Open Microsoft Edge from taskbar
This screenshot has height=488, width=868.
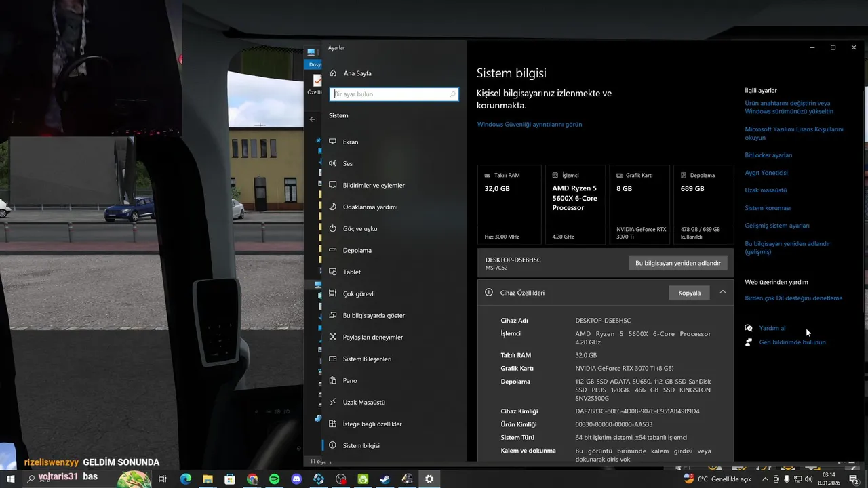click(x=186, y=479)
